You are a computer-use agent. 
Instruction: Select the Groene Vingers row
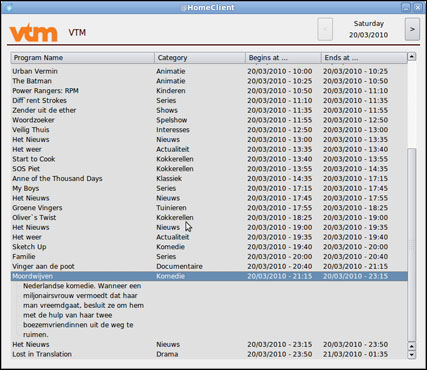(209, 208)
